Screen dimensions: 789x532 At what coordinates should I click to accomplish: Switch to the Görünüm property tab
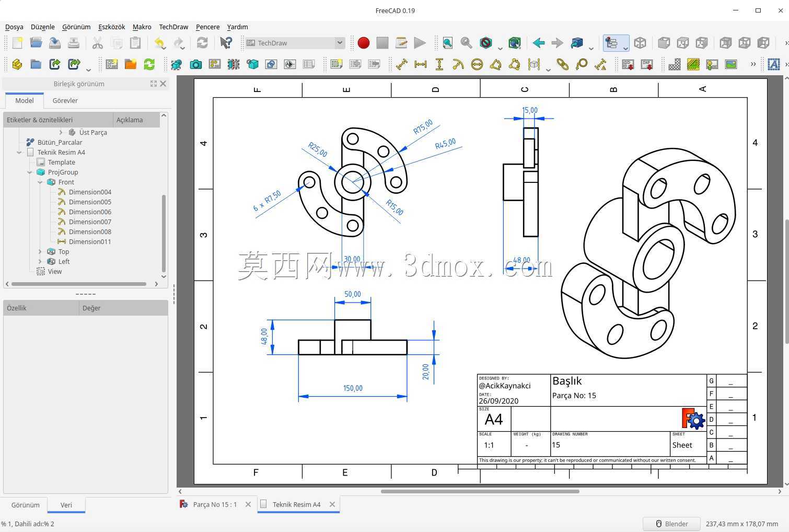coord(26,505)
